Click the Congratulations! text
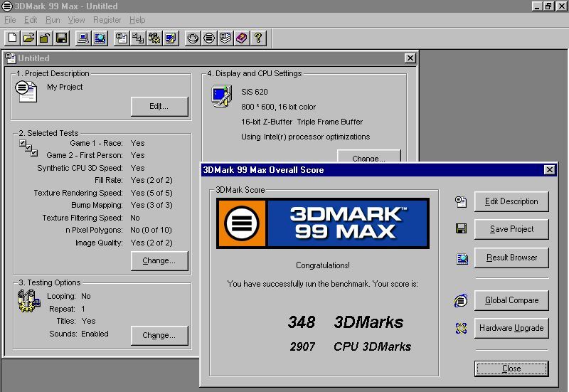The image size is (569, 392). pyautogui.click(x=323, y=265)
